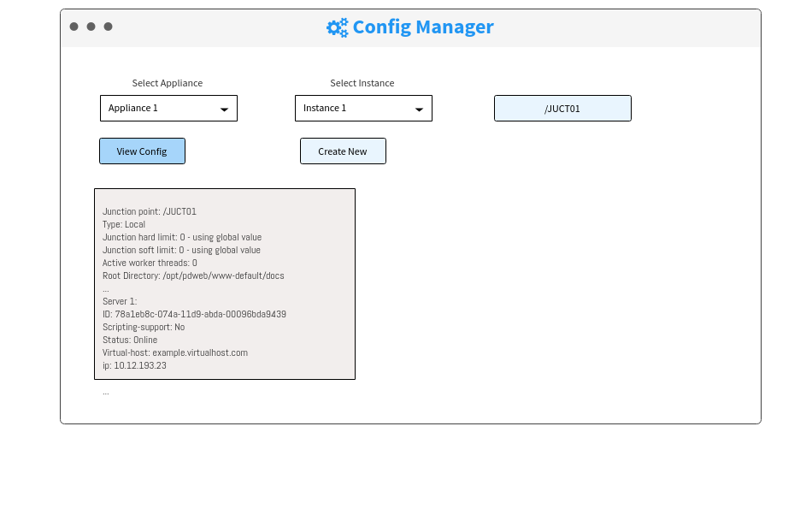
Task: Click the Select Instance label
Action: (362, 83)
